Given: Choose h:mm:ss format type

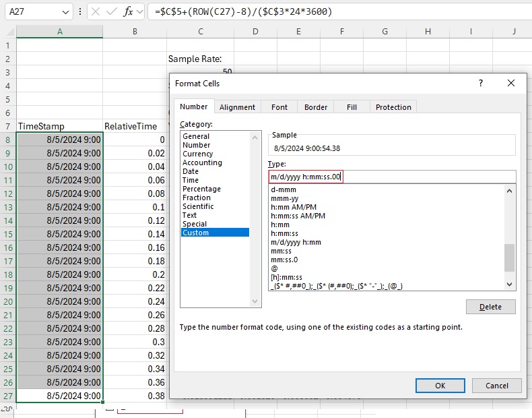Looking at the screenshot, I should click(387, 234).
